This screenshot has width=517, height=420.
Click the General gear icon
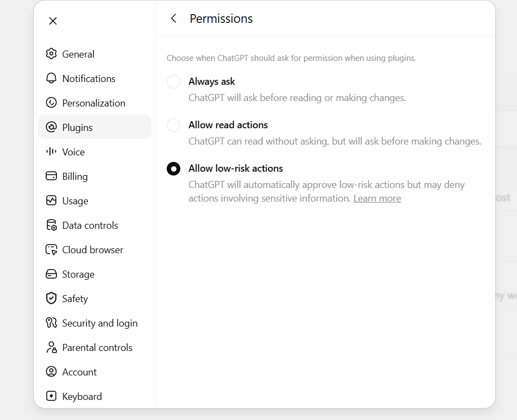point(51,53)
